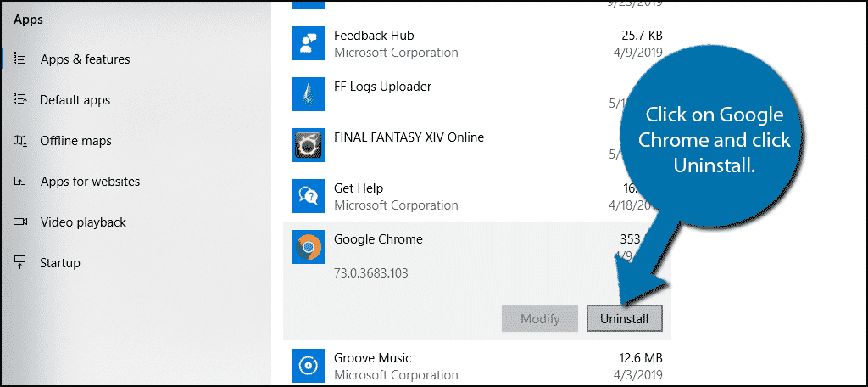868x387 pixels.
Task: Open Default apps section
Action: tap(75, 100)
